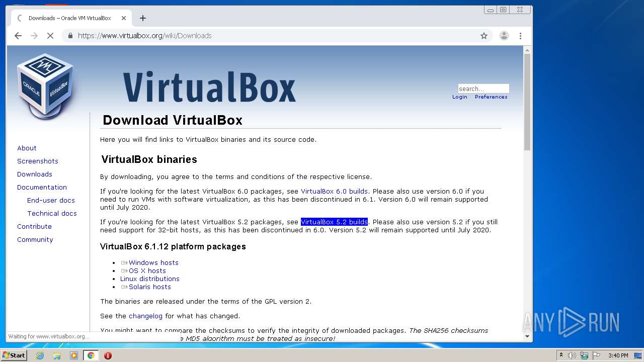Open the Chrome three-dot menu

pyautogui.click(x=520, y=36)
